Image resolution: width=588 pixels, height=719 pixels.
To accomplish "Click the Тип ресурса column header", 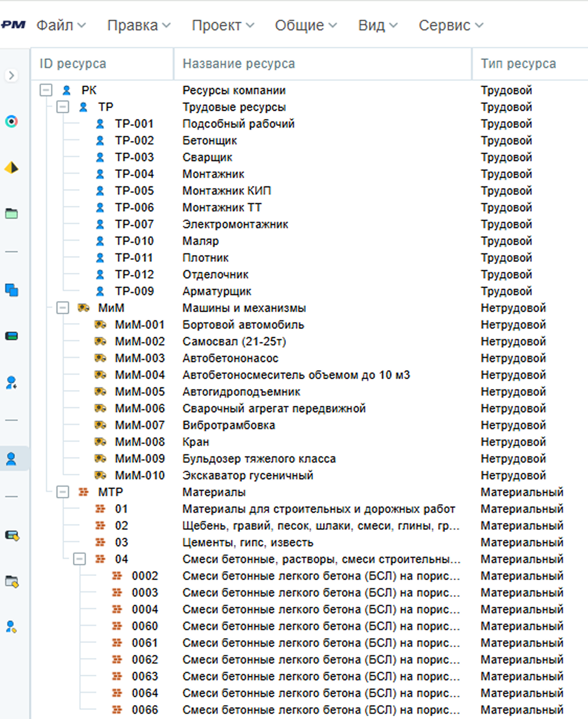I will click(518, 64).
